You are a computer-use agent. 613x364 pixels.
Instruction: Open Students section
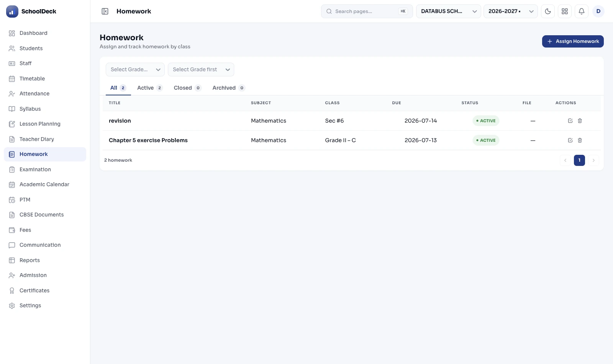(x=45, y=48)
